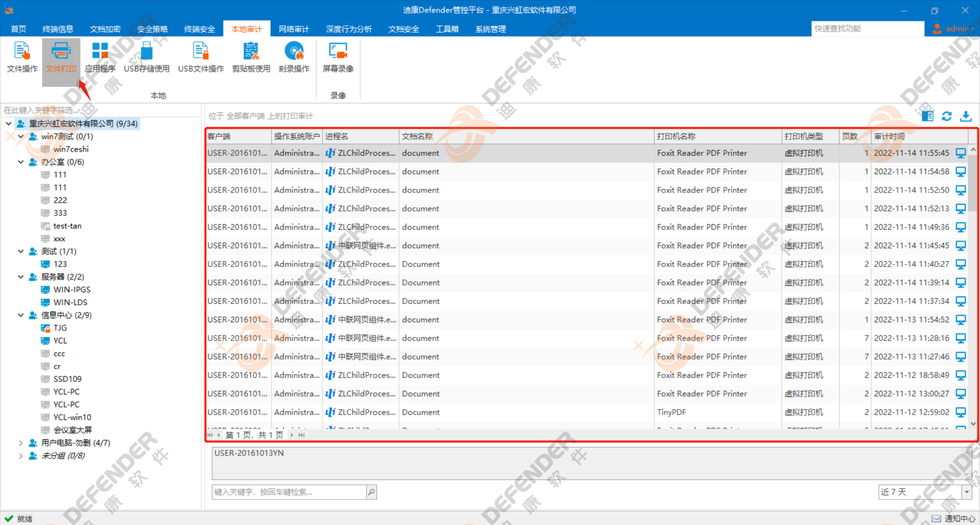Go to the last page arrow
Image resolution: width=980 pixels, height=525 pixels.
[301, 435]
